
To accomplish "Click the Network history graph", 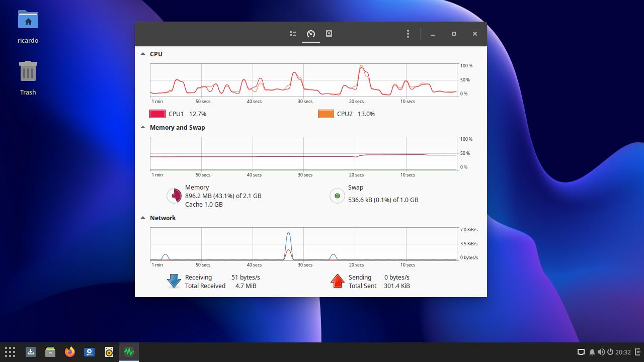I will pyautogui.click(x=303, y=244).
